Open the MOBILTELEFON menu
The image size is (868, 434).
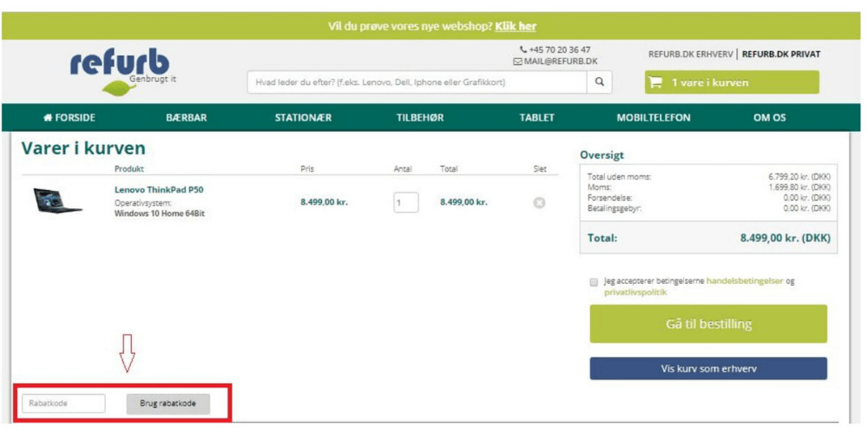coord(654,117)
